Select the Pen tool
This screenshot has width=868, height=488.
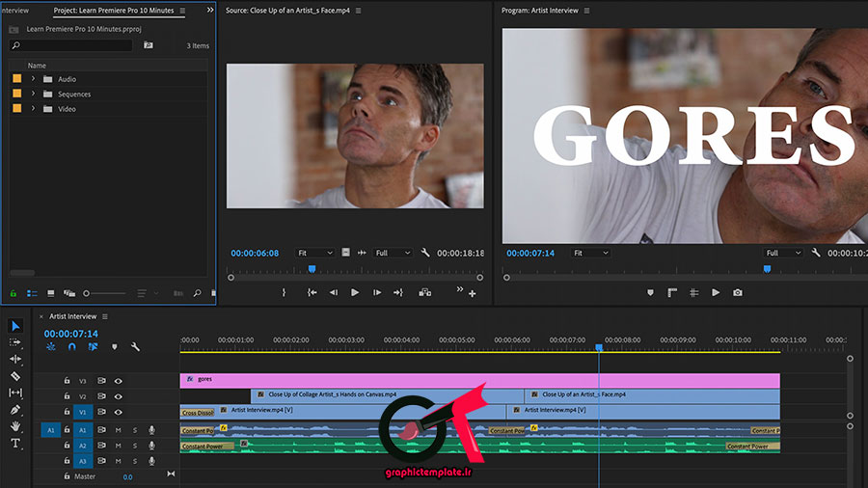click(x=15, y=410)
